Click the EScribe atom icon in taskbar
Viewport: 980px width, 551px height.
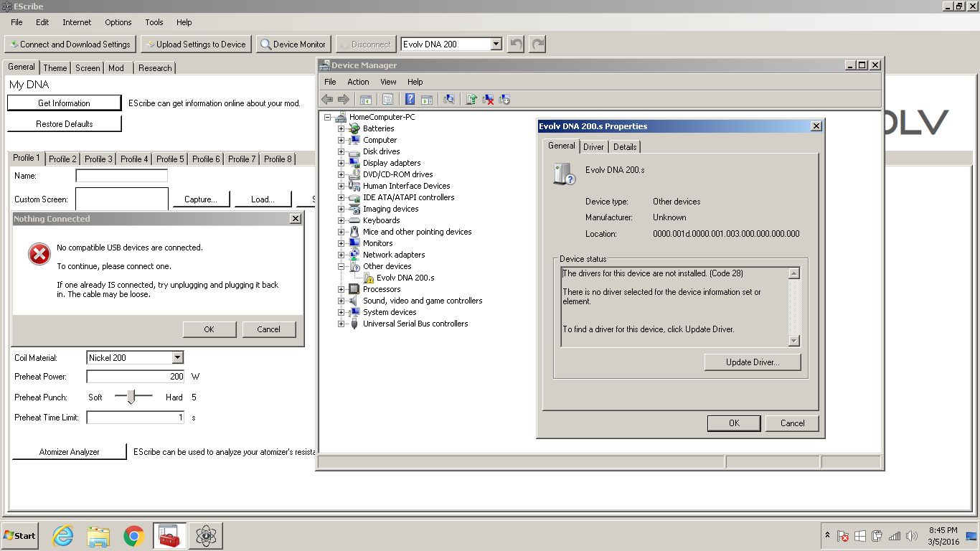click(206, 536)
